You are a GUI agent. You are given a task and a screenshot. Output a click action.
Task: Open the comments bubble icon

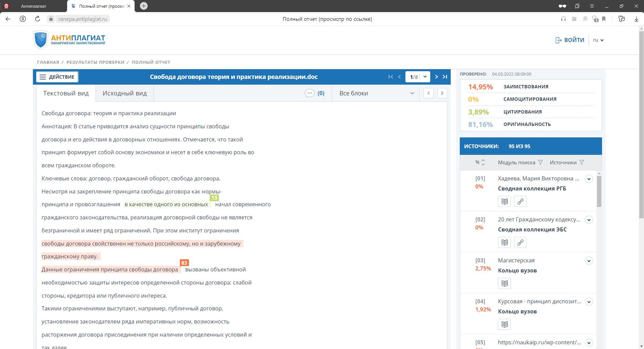coord(309,93)
